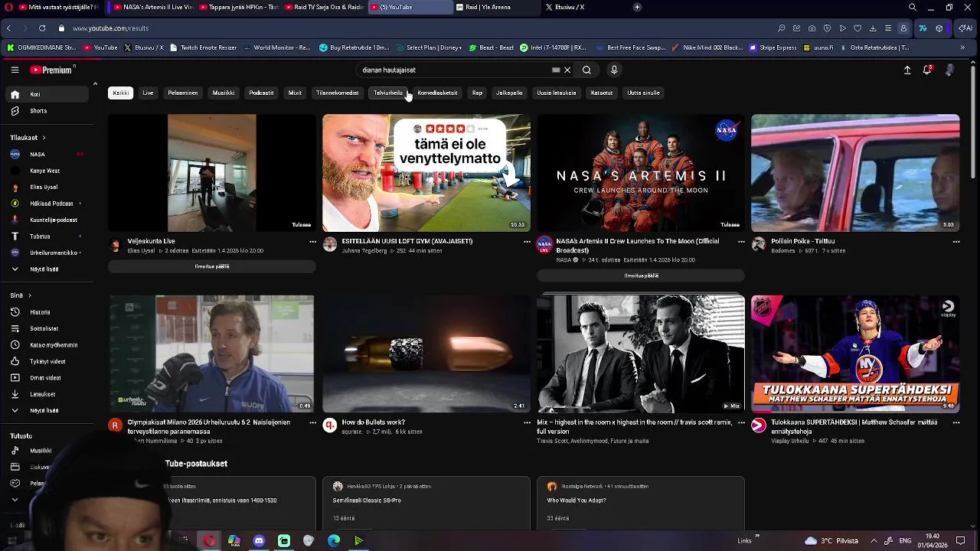This screenshot has width=980, height=551.
Task: Open more options for How do Bullets work
Action: coord(527,422)
